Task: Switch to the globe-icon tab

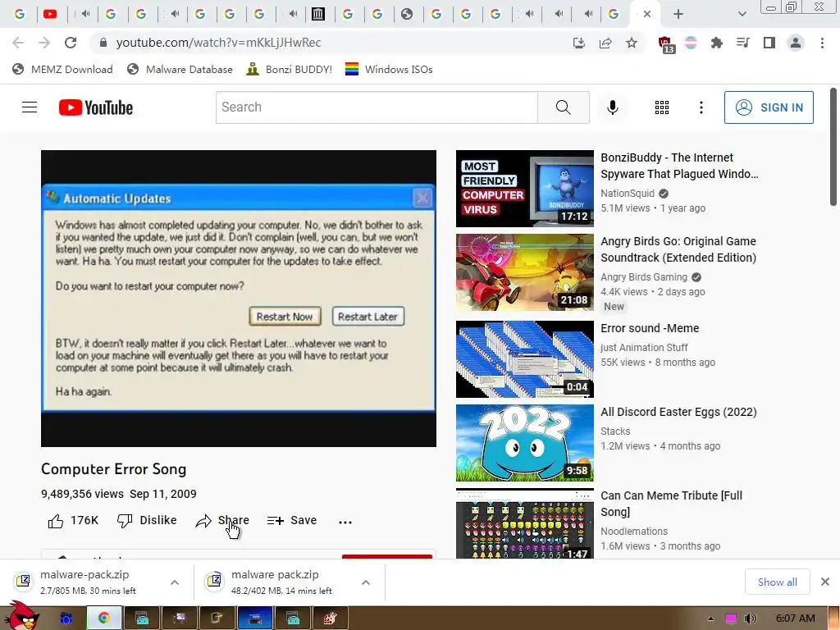Action: coord(407,14)
